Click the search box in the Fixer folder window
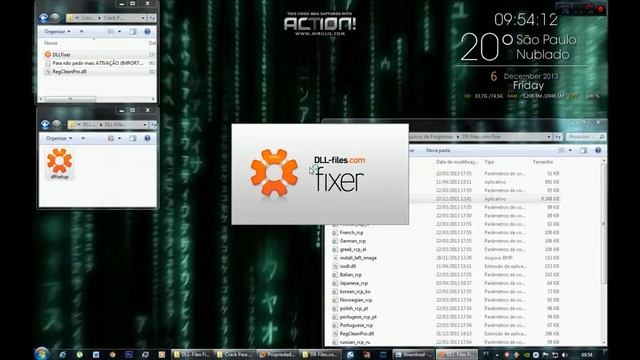 pos(585,137)
